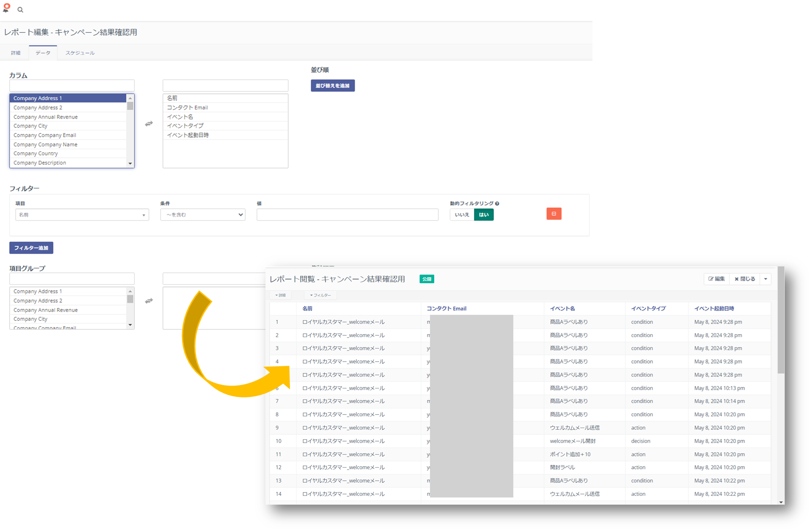The height and width of the screenshot is (532, 812).
Task: Switch to the 詳細 tab
Action: pos(16,53)
